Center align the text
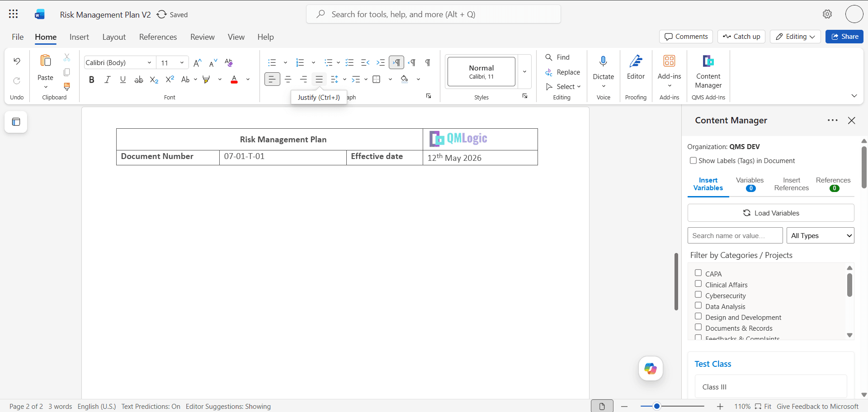The height and width of the screenshot is (412, 868). coord(288,80)
